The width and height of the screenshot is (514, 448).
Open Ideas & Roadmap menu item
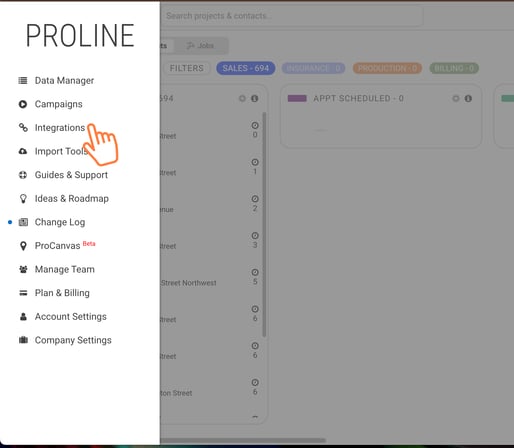click(72, 199)
